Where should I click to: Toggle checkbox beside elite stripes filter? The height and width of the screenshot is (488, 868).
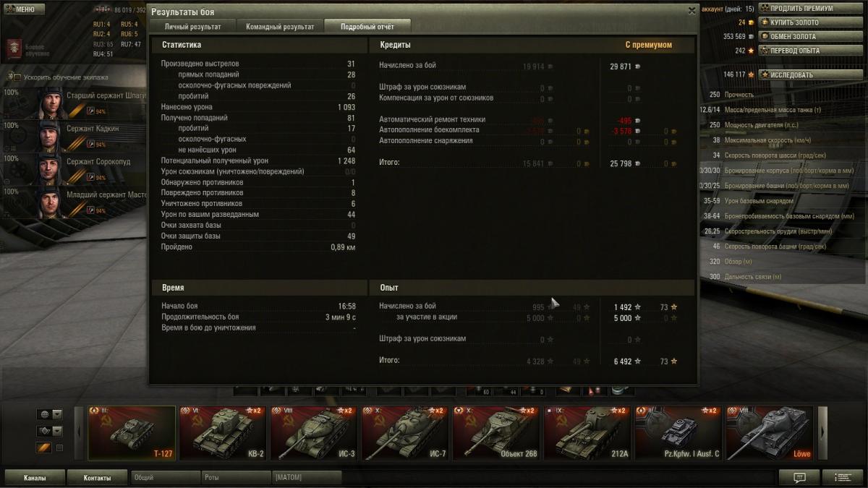[x=59, y=448]
